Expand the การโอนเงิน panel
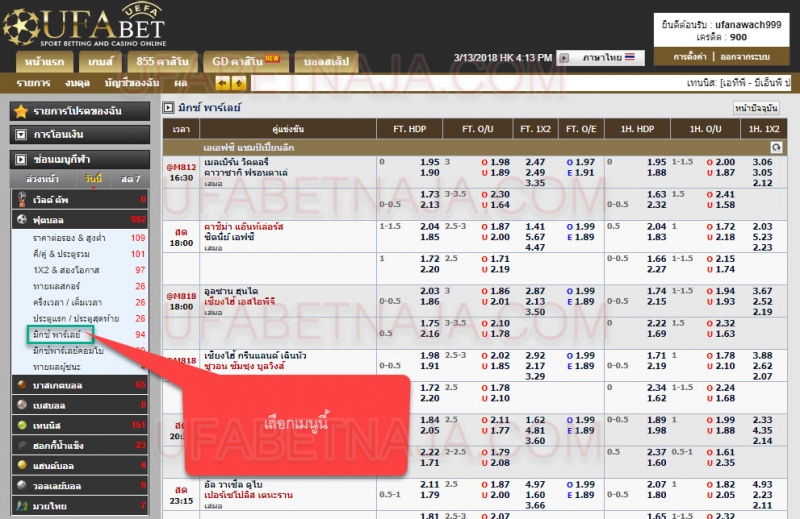Viewport: 800px width, 519px height. pyautogui.click(x=80, y=135)
